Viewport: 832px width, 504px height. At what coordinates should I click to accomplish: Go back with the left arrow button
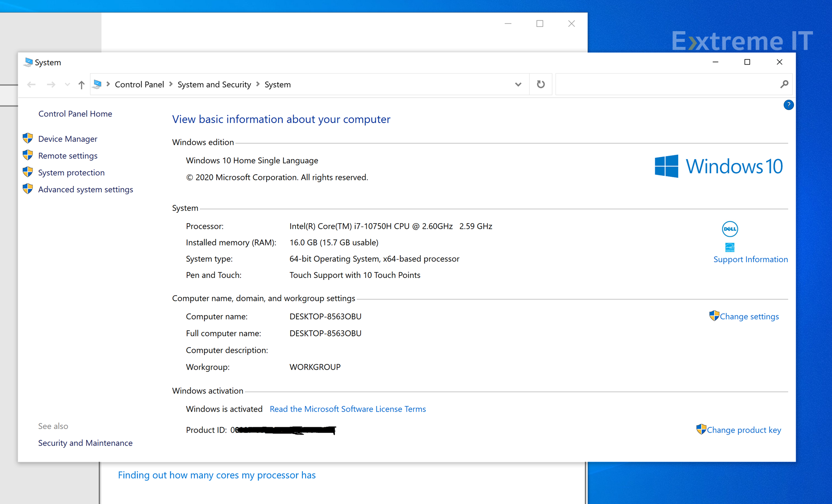click(31, 85)
